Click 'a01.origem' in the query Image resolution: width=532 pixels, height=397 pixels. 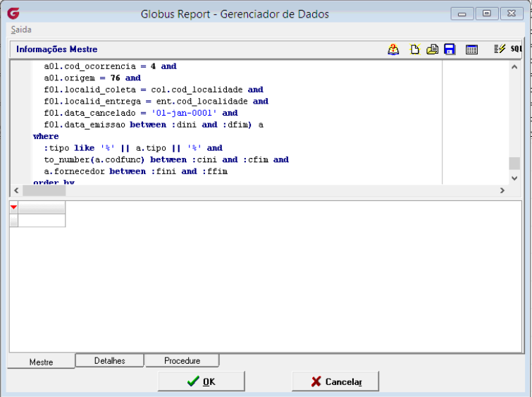(70, 78)
